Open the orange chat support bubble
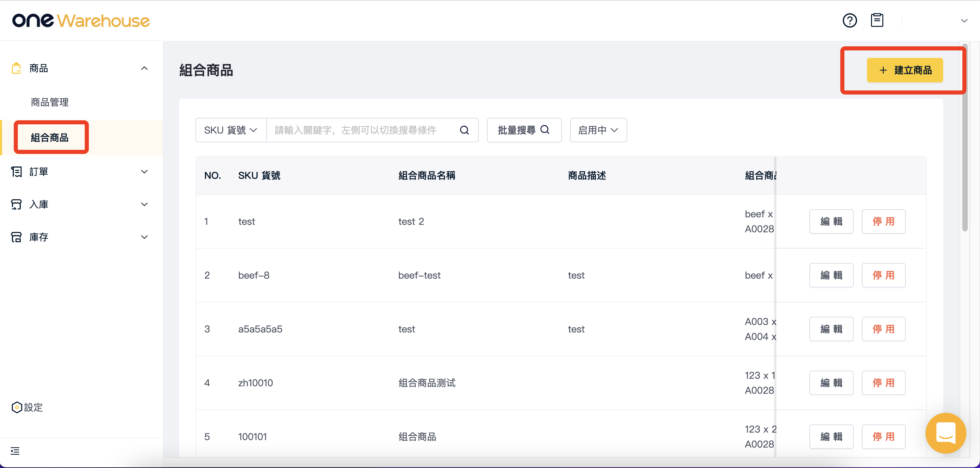This screenshot has height=468, width=980. point(945,433)
